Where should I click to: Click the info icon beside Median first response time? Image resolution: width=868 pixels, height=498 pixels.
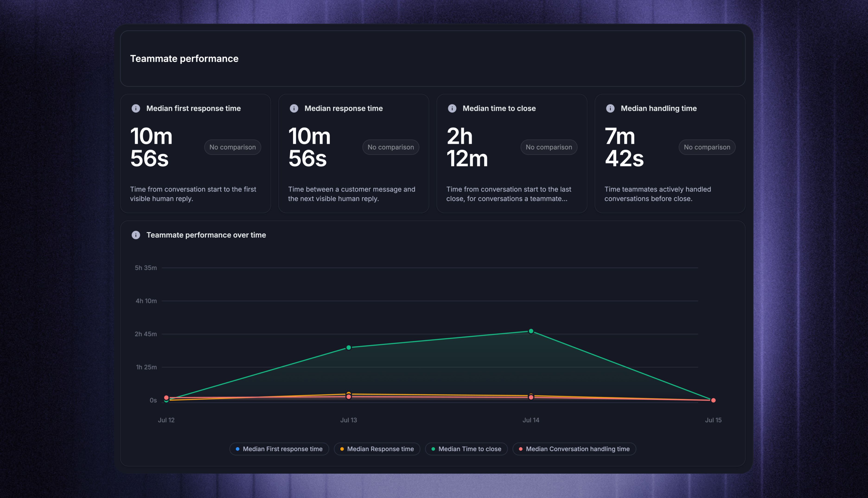136,109
